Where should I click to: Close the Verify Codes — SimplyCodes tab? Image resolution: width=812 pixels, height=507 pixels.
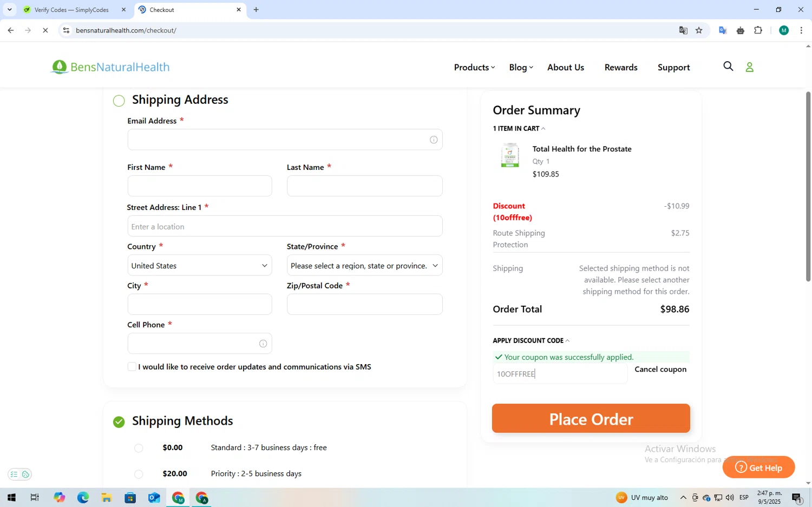123,10
